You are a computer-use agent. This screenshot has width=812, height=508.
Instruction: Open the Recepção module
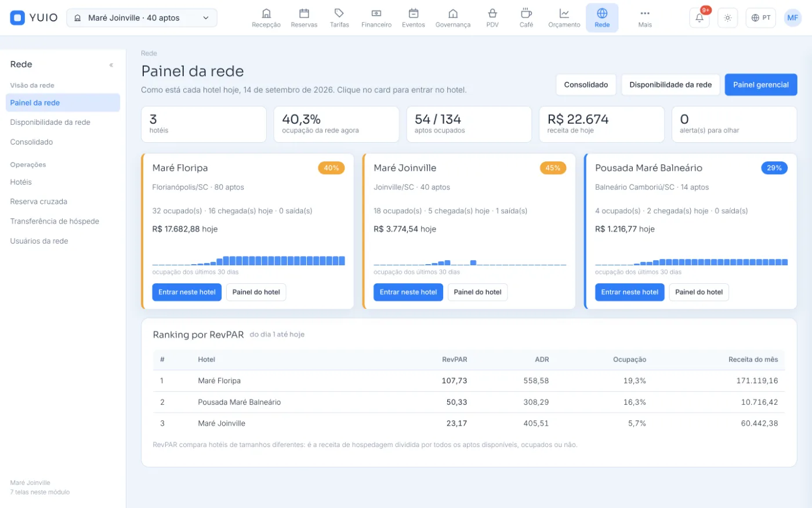pos(266,18)
